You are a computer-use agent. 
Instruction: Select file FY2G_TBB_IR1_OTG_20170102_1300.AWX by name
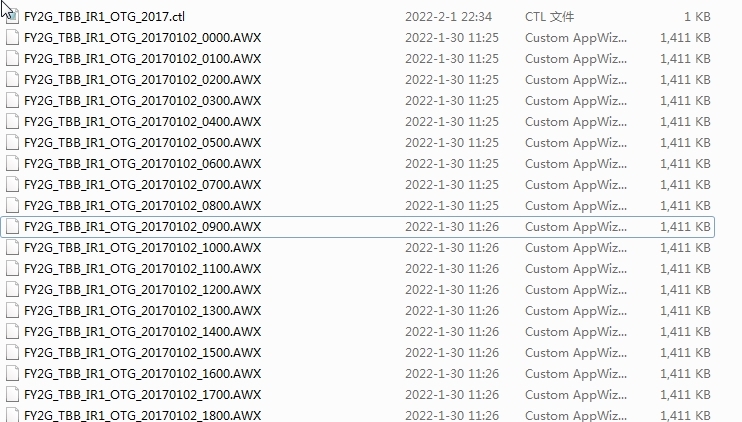pos(142,311)
